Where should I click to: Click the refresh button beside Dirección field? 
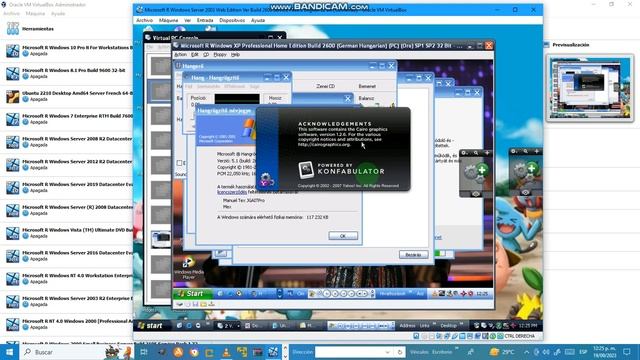coord(400,352)
